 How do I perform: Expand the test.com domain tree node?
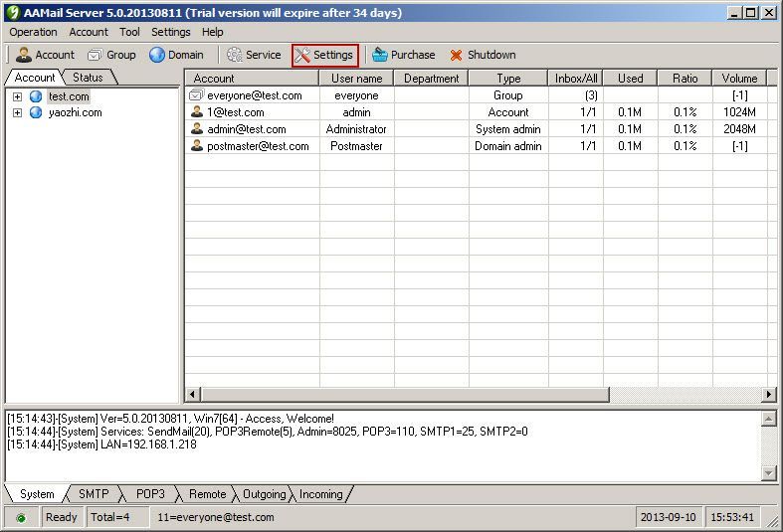tap(18, 96)
